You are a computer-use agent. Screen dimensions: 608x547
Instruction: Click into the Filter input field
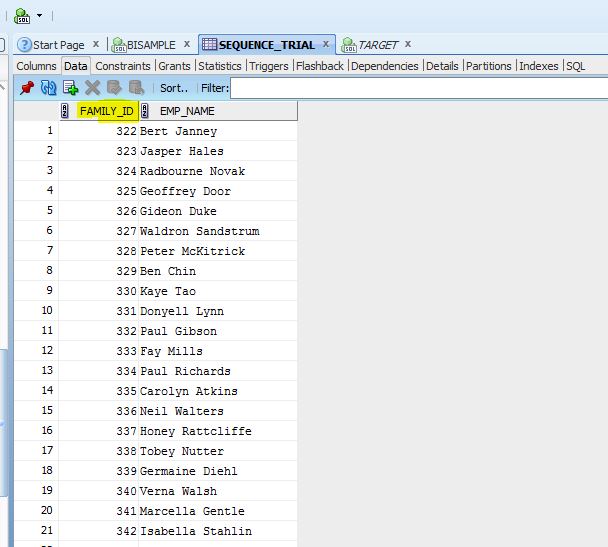pos(419,88)
